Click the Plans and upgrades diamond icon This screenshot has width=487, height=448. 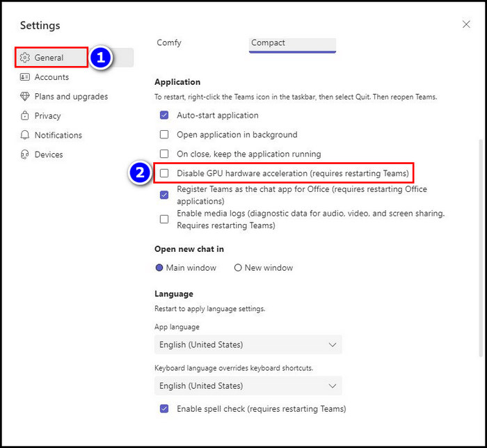click(25, 96)
